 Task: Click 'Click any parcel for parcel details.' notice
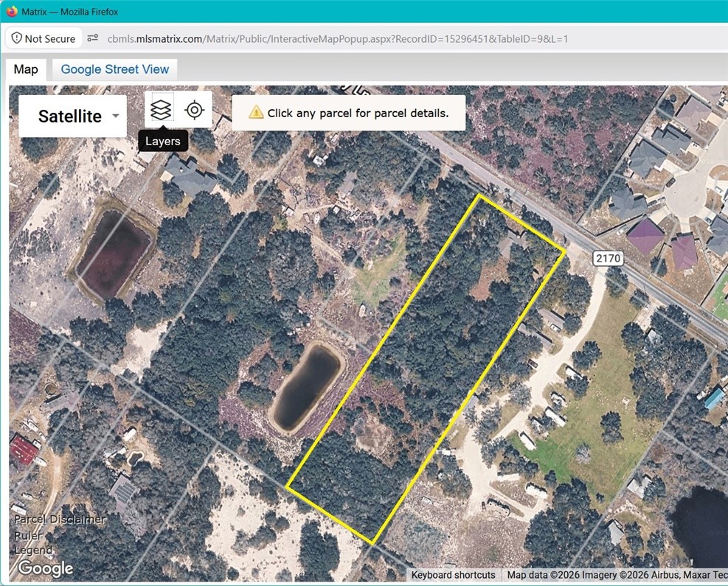349,113
